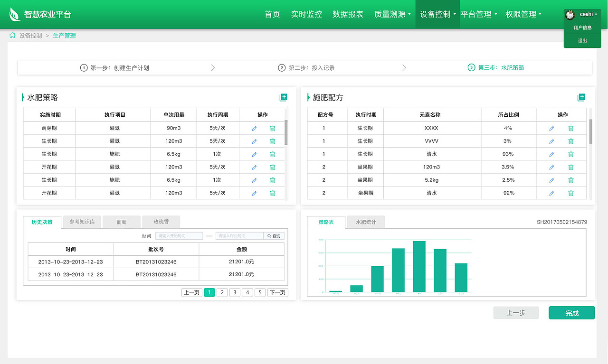
Task: Add new row in 施肥配方 panel
Action: pyautogui.click(x=581, y=97)
